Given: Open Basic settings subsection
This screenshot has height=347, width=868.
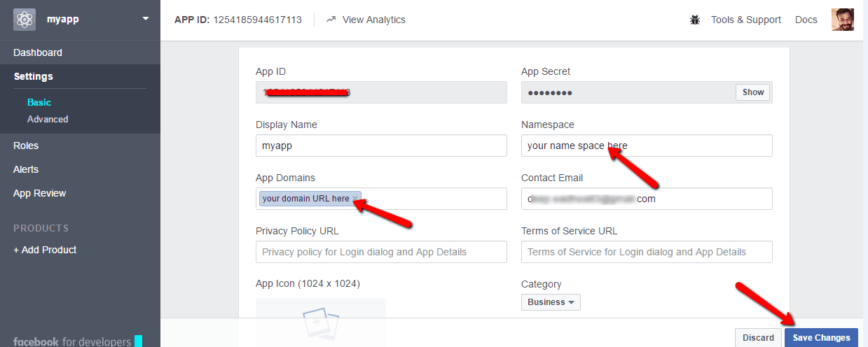Looking at the screenshot, I should click(x=39, y=102).
